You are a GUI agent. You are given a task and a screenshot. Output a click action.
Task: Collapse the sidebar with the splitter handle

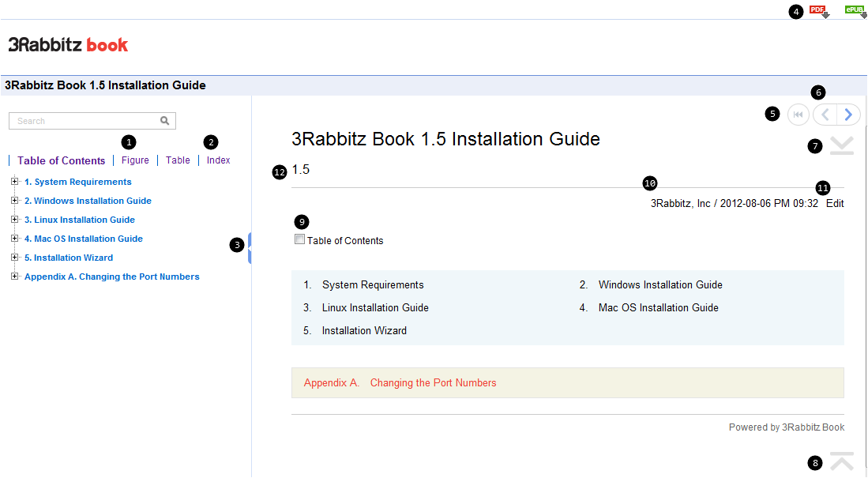[250, 248]
